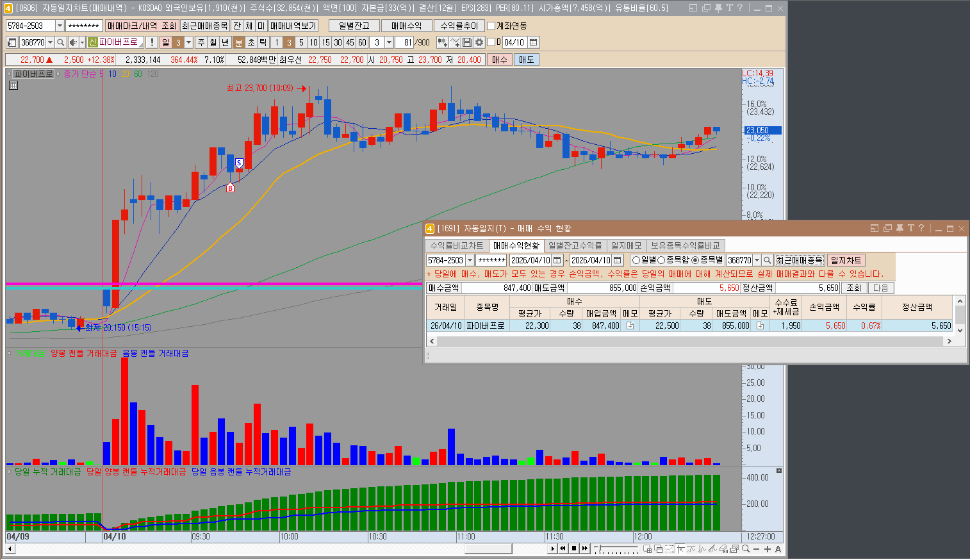Image resolution: width=970 pixels, height=560 pixels.
Task: Expand the 일 period value dropdown arrow
Action: pos(188,42)
